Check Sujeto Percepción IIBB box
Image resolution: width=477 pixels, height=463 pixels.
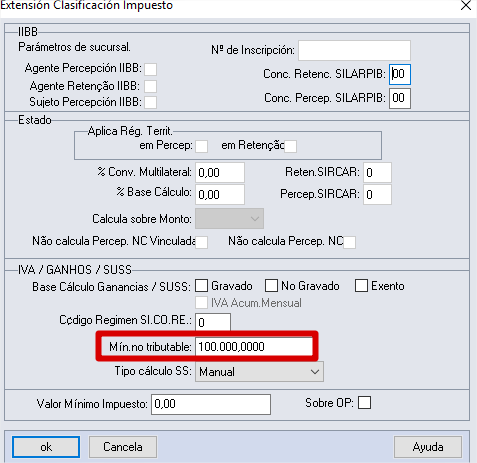coord(150,102)
